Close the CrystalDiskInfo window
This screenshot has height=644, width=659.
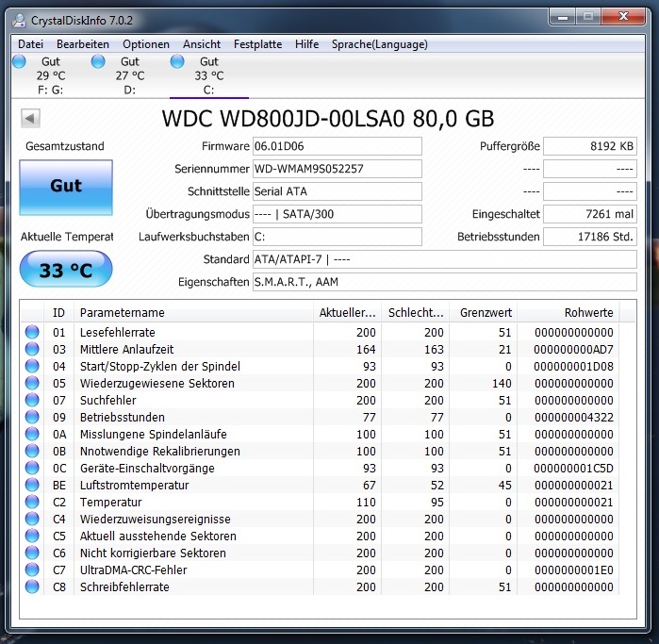click(x=624, y=17)
